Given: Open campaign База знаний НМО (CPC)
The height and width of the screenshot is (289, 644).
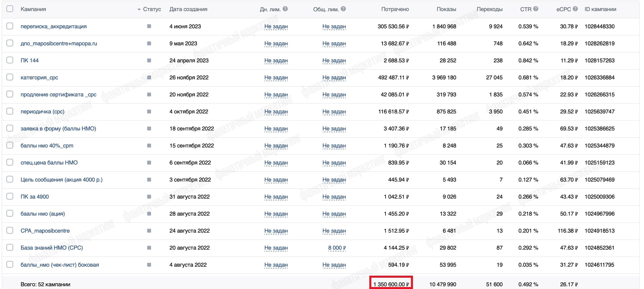Looking at the screenshot, I should pos(52,248).
